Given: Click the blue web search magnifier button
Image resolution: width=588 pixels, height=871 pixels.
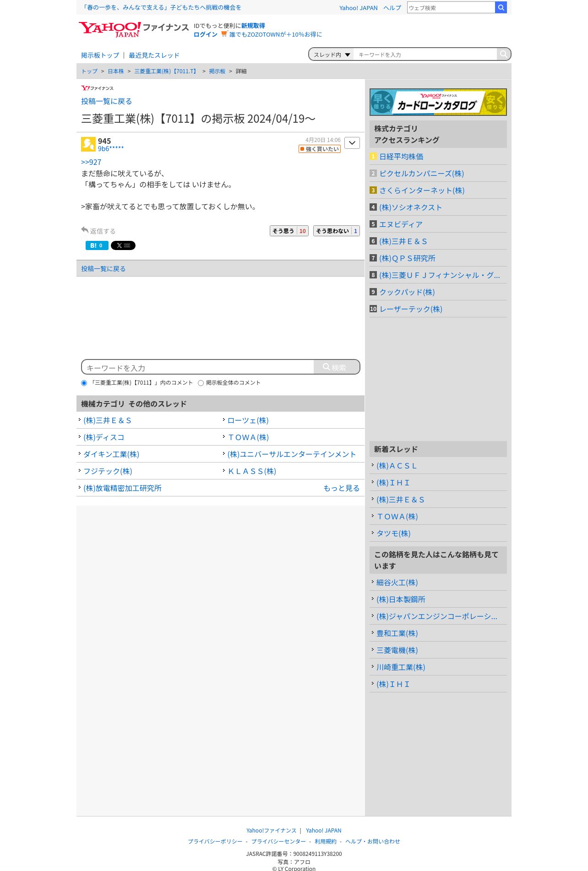Looking at the screenshot, I should [501, 7].
